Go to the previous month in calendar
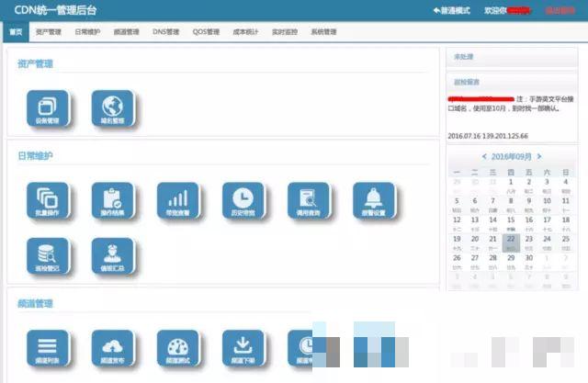 pyautogui.click(x=484, y=156)
